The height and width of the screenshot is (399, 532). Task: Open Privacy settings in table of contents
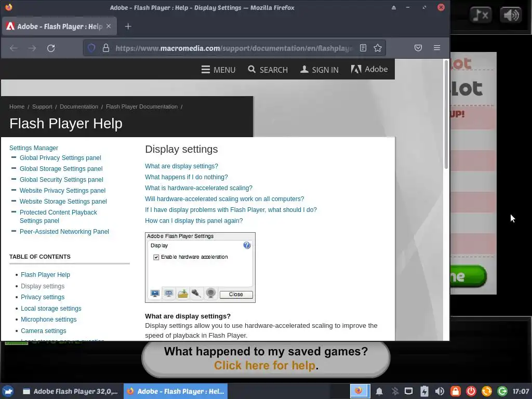tap(43, 297)
